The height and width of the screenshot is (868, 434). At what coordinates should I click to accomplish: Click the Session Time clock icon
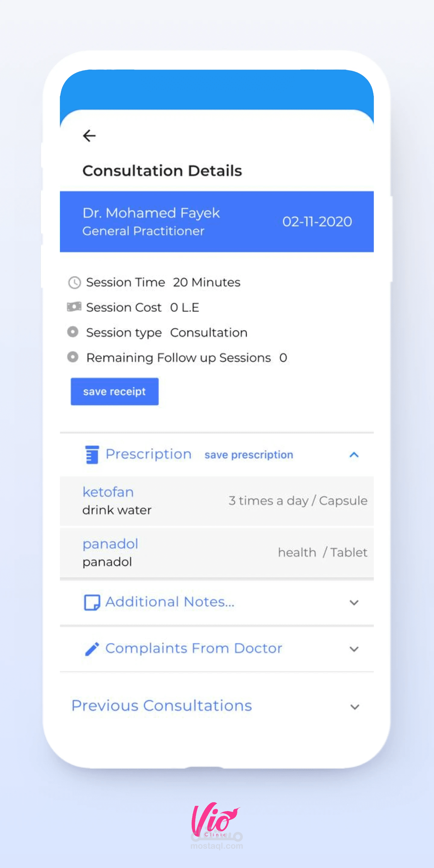tap(74, 282)
